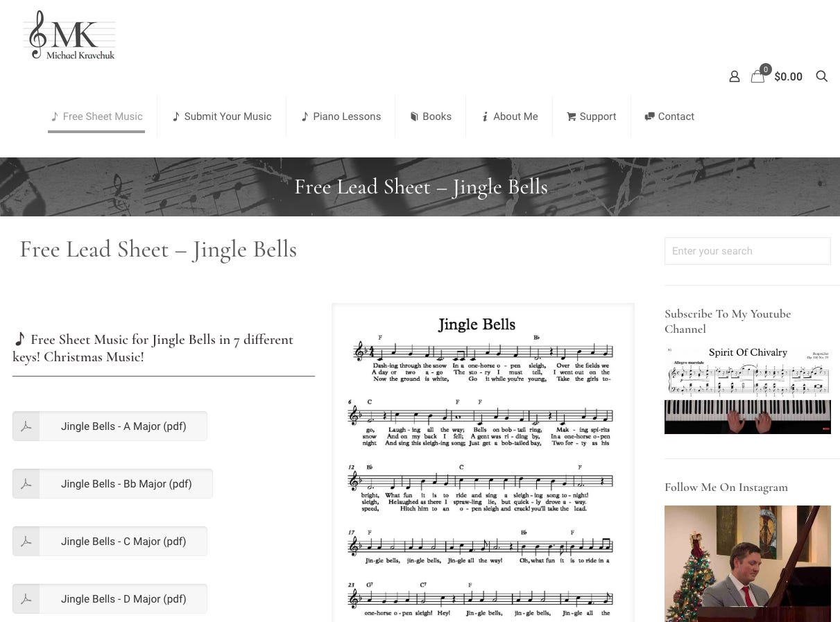Open the shopping cart icon
Screen dimensions: 840x622
[x=758, y=76]
